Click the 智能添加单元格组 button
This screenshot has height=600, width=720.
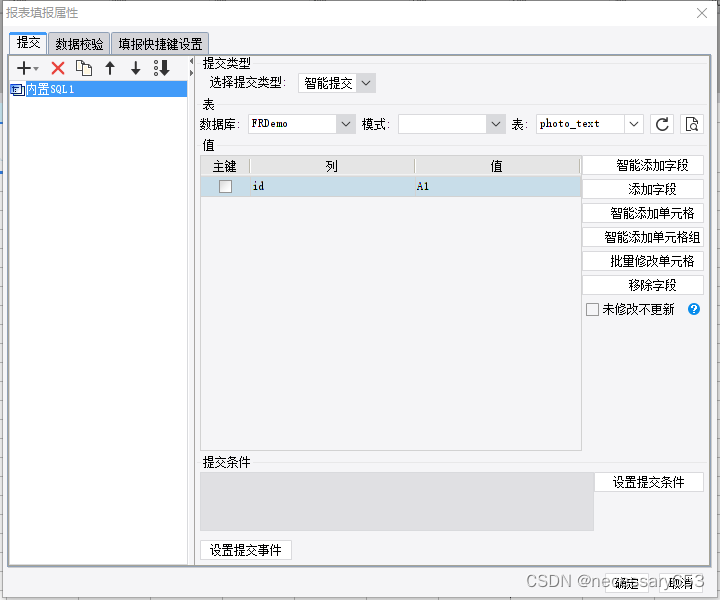(643, 237)
